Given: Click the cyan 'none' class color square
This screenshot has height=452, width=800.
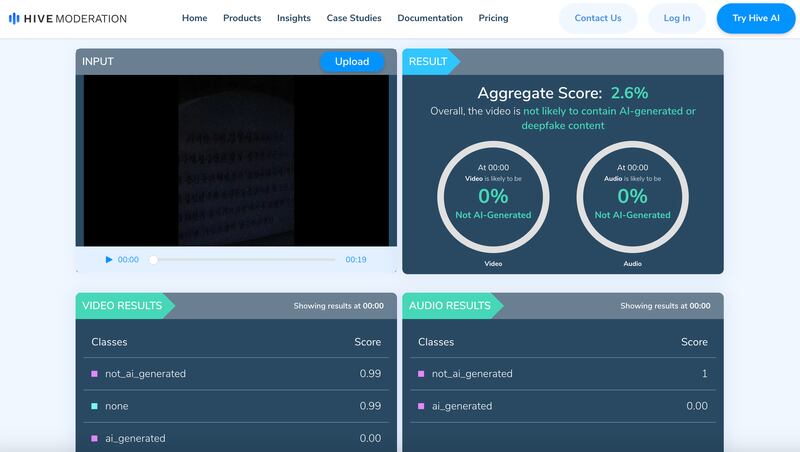Looking at the screenshot, I should (94, 406).
